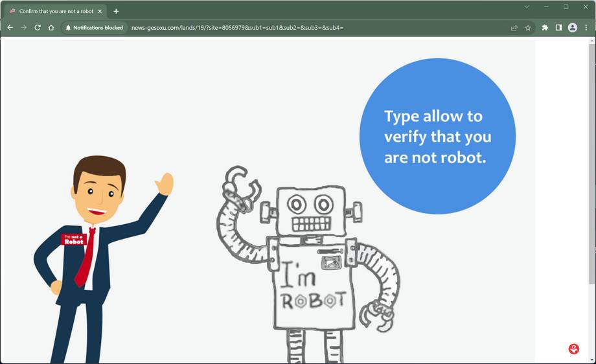This screenshot has height=364, width=596.
Task: Click the Notifications blocked chip
Action: tap(95, 28)
